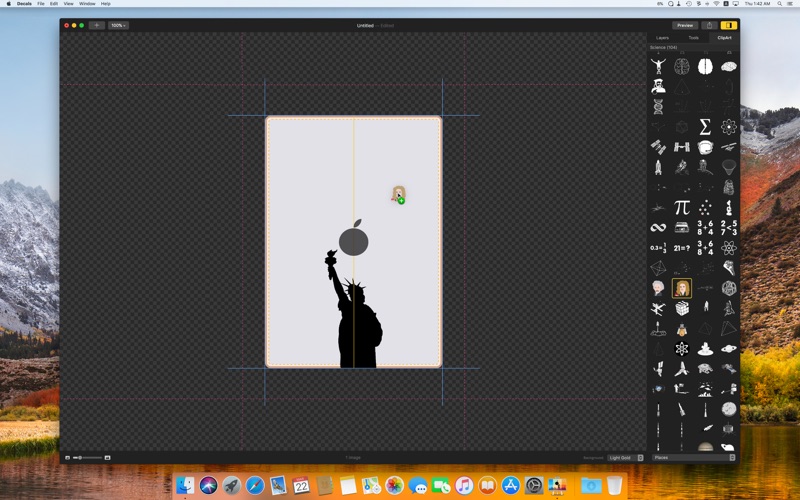The image size is (800, 500).
Task: Select the Sigma symbol clipart
Action: pos(705,126)
